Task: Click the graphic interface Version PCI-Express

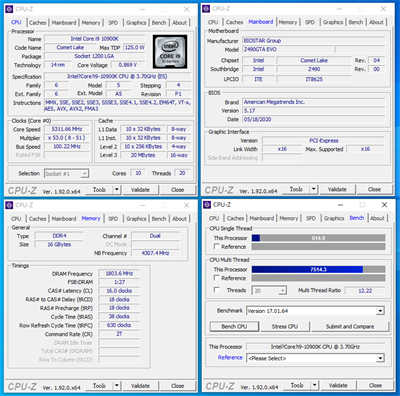Action: [323, 140]
